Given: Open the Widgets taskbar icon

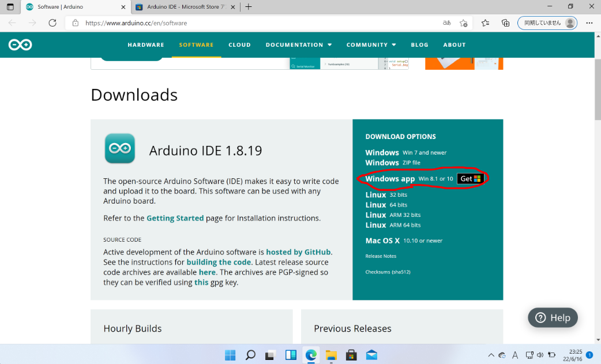Looking at the screenshot, I should tap(291, 355).
